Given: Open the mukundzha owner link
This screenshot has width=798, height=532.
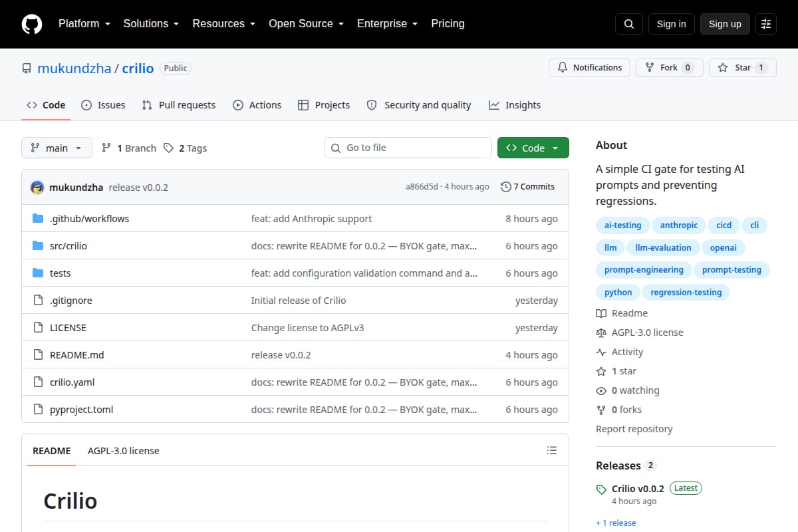Looking at the screenshot, I should click(74, 68).
